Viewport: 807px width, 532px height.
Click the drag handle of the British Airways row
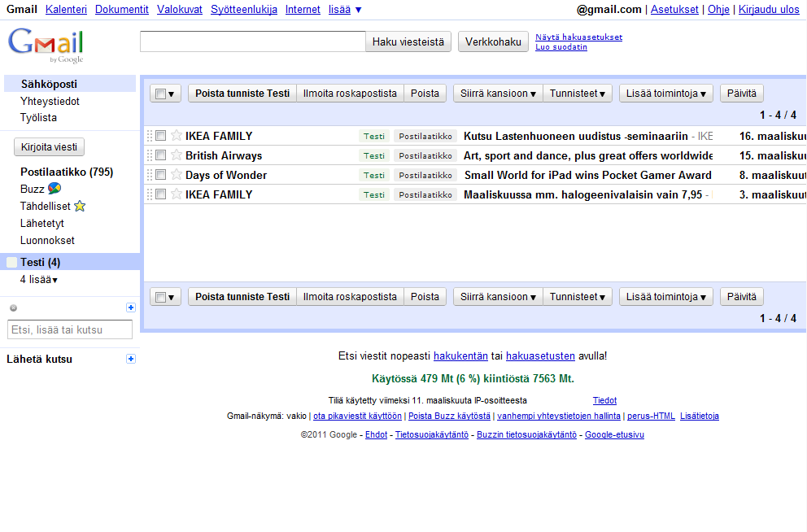150,155
